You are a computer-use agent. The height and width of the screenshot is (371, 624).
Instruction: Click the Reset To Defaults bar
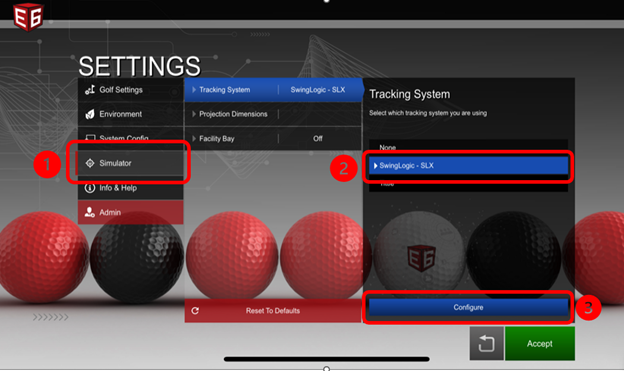tap(273, 310)
